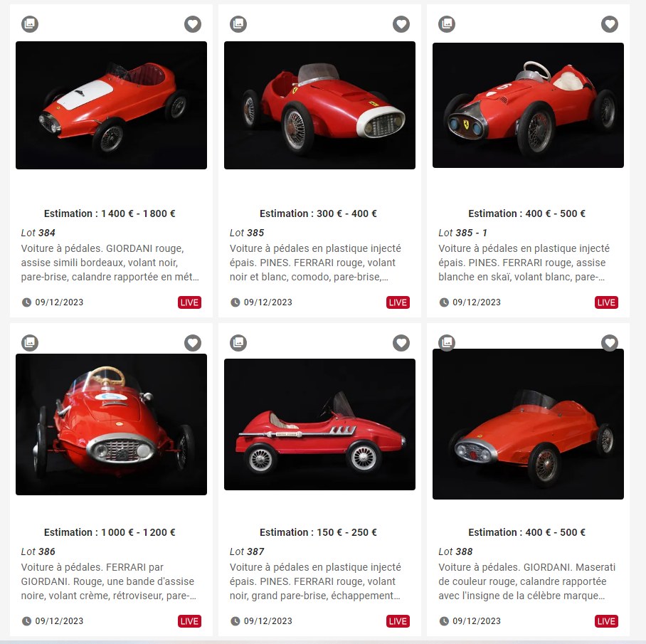The height and width of the screenshot is (644, 646).
Task: Click the LIVE badge on Lot 384
Action: 189,302
